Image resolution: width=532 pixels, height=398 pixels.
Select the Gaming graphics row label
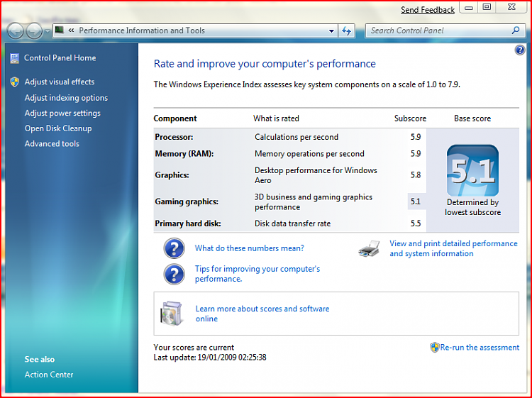tap(187, 201)
